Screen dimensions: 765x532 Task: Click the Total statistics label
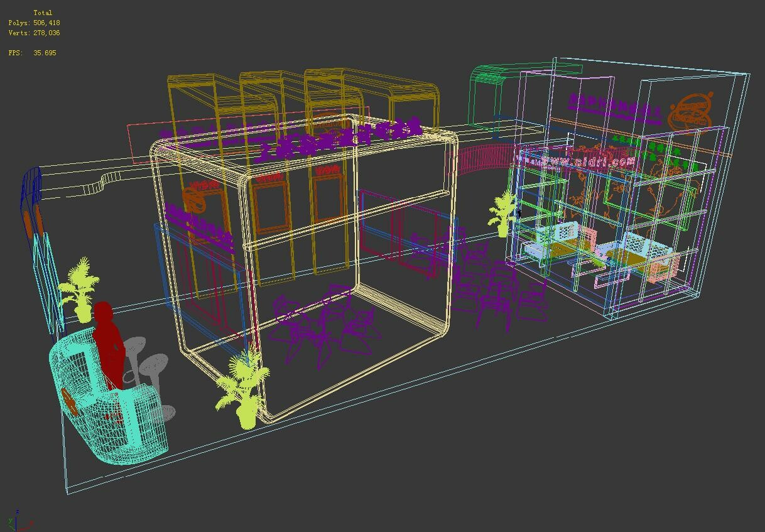pyautogui.click(x=44, y=11)
